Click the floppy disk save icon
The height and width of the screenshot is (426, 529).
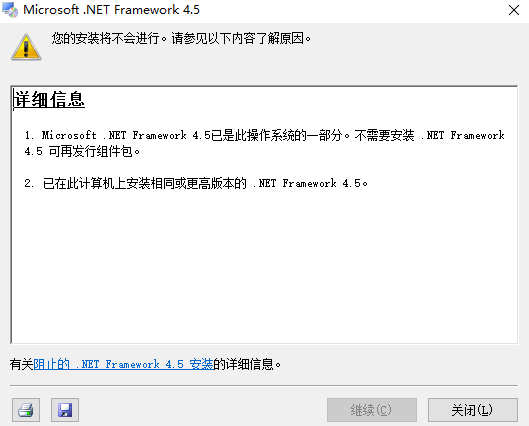[65, 410]
